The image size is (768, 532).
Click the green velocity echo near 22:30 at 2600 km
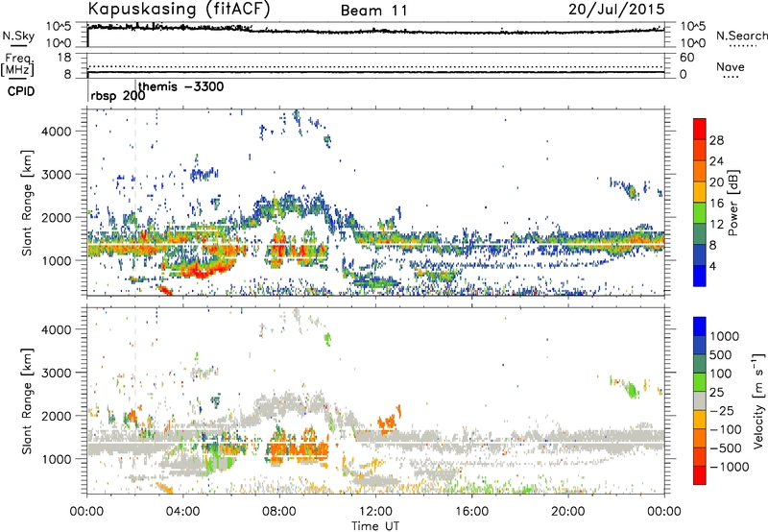(x=632, y=390)
